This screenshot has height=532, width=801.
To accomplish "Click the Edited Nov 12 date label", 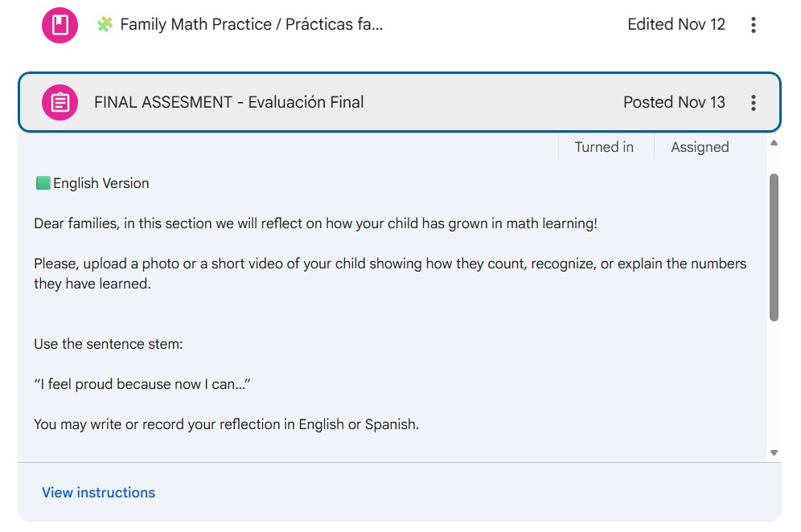I will click(676, 25).
